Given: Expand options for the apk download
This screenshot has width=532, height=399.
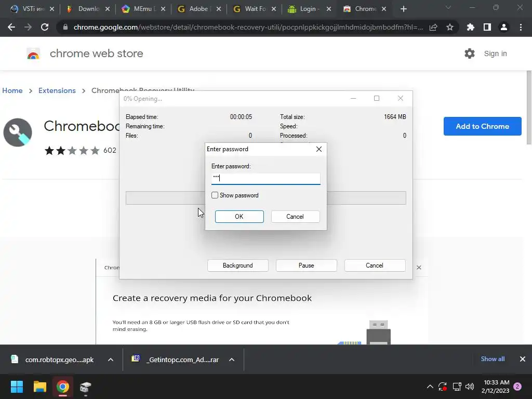Looking at the screenshot, I should pyautogui.click(x=111, y=360).
